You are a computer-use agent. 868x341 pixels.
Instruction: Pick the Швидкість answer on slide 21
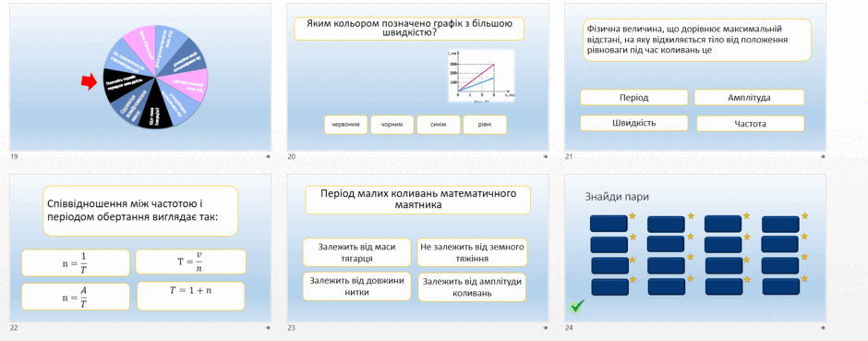point(633,123)
